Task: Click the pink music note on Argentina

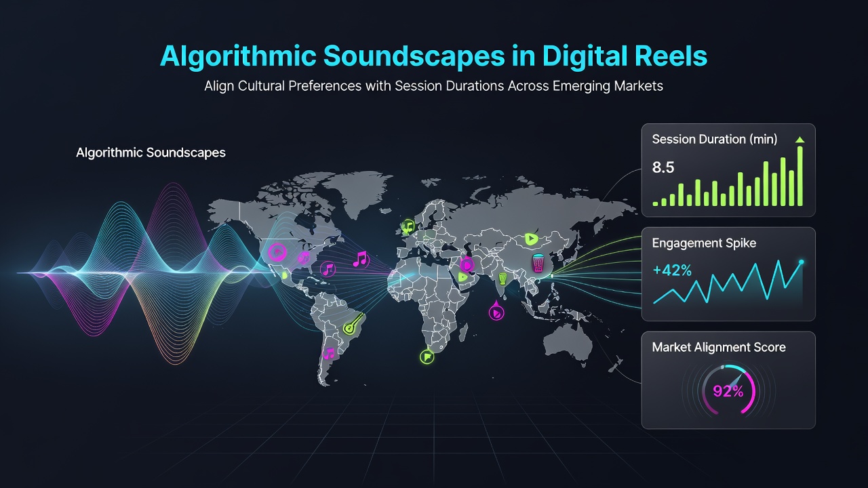Action: 330,353
